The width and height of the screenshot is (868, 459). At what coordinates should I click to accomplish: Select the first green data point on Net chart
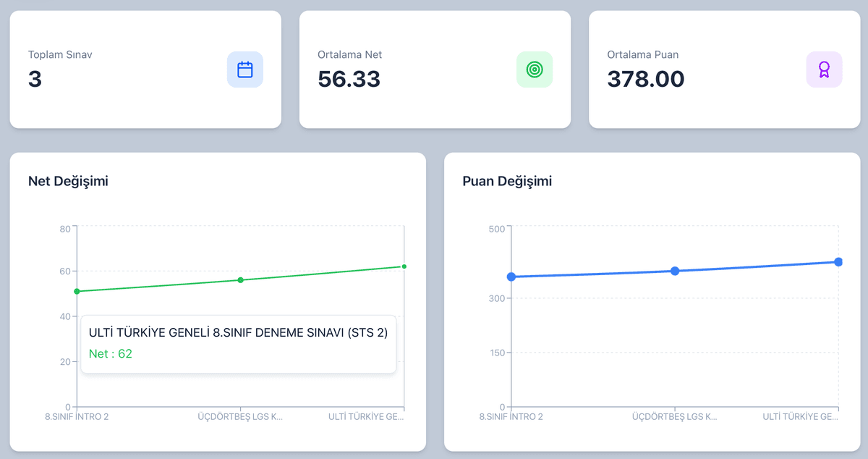click(77, 292)
